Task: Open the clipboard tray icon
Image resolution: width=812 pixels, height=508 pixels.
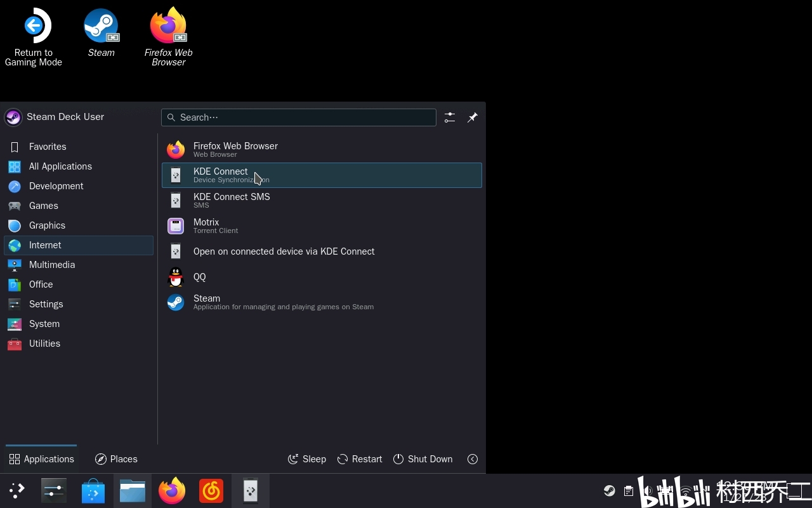Action: point(628,491)
